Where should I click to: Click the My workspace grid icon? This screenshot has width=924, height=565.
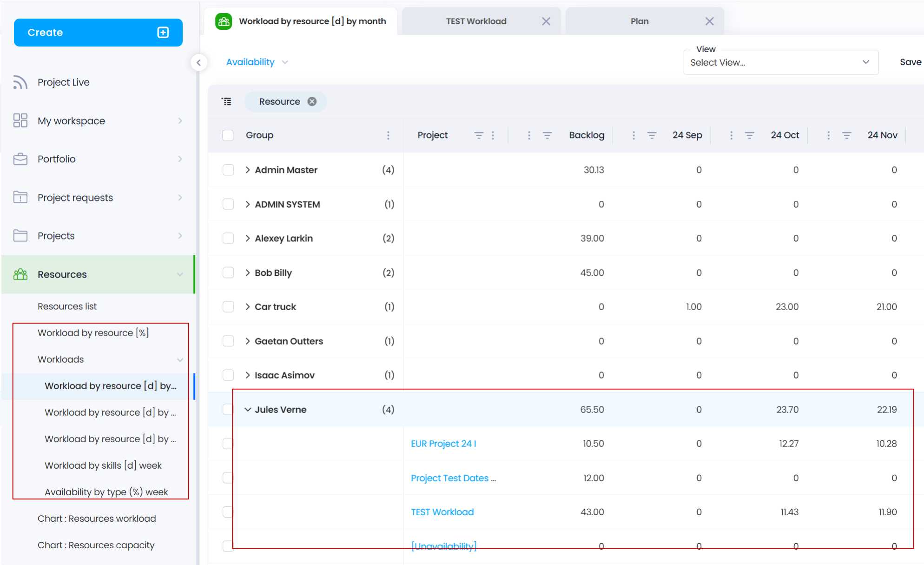point(20,120)
